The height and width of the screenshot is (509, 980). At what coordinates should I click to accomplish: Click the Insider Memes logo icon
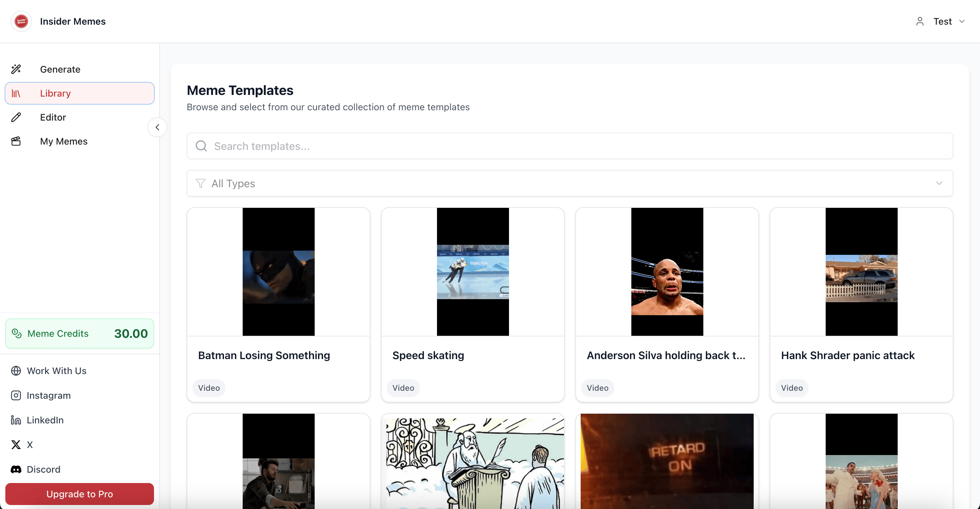pos(21,21)
